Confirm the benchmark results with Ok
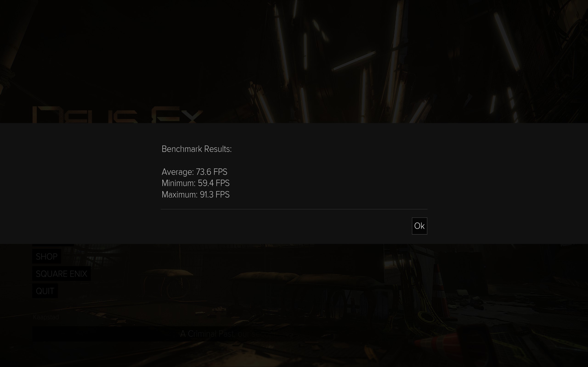The height and width of the screenshot is (367, 588). (x=419, y=226)
